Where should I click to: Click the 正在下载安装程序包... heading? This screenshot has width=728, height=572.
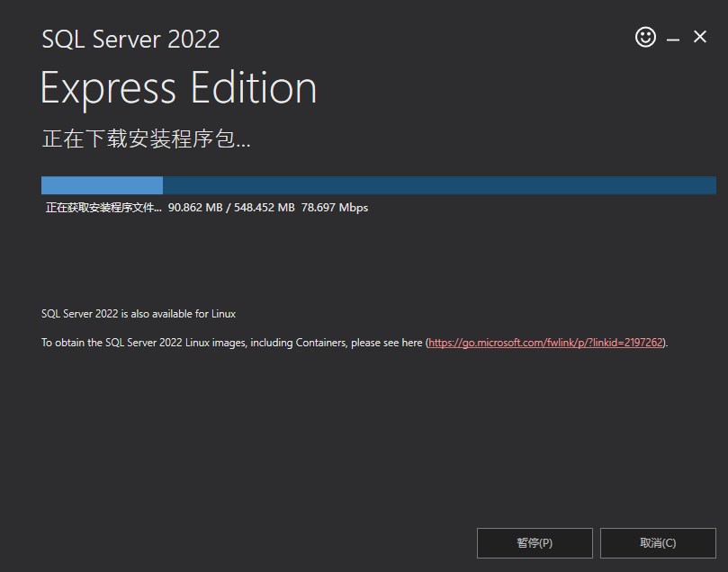pos(147,139)
